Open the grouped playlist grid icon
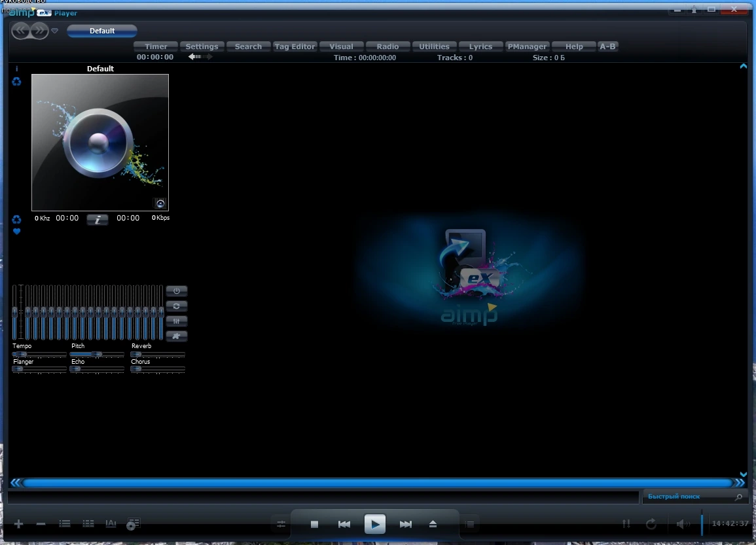Viewport: 756px width, 545px height. coord(88,524)
